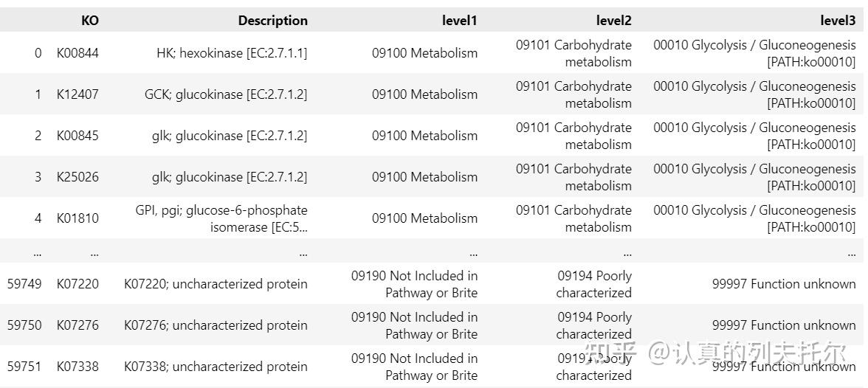Select row index 59751

coord(24,367)
